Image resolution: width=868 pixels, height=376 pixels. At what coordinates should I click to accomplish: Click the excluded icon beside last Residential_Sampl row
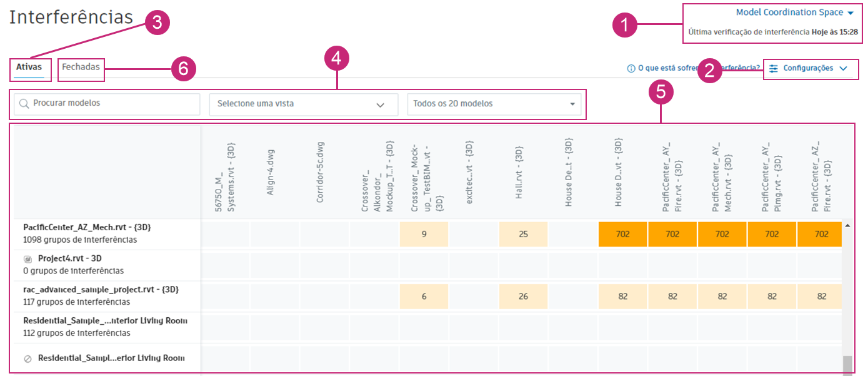coord(27,359)
